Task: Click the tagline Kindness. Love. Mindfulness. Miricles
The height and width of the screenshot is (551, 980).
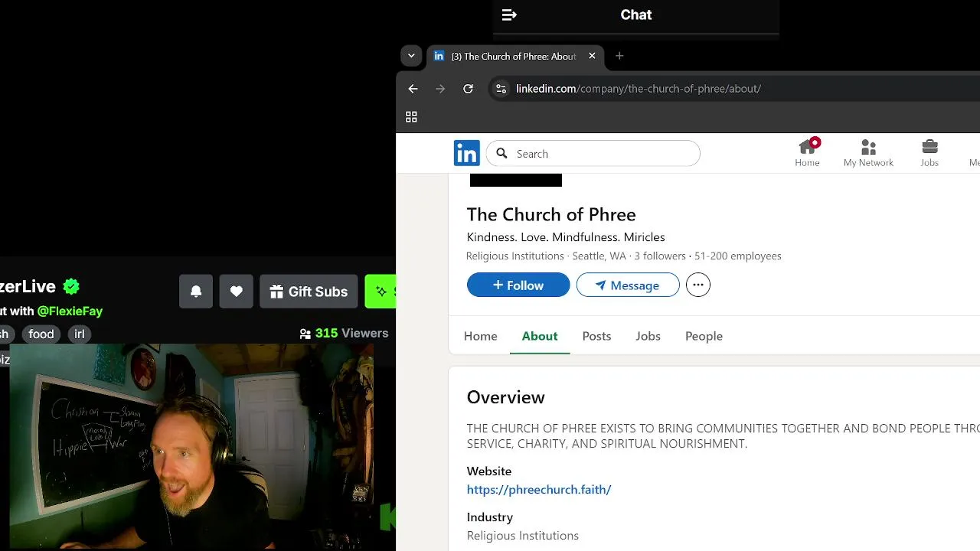Action: (x=566, y=237)
